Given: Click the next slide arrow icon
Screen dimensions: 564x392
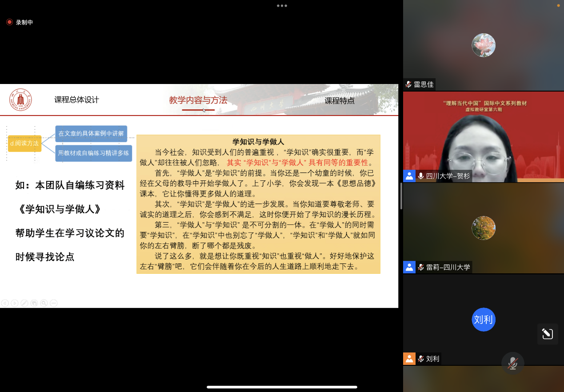Looking at the screenshot, I should [15, 303].
